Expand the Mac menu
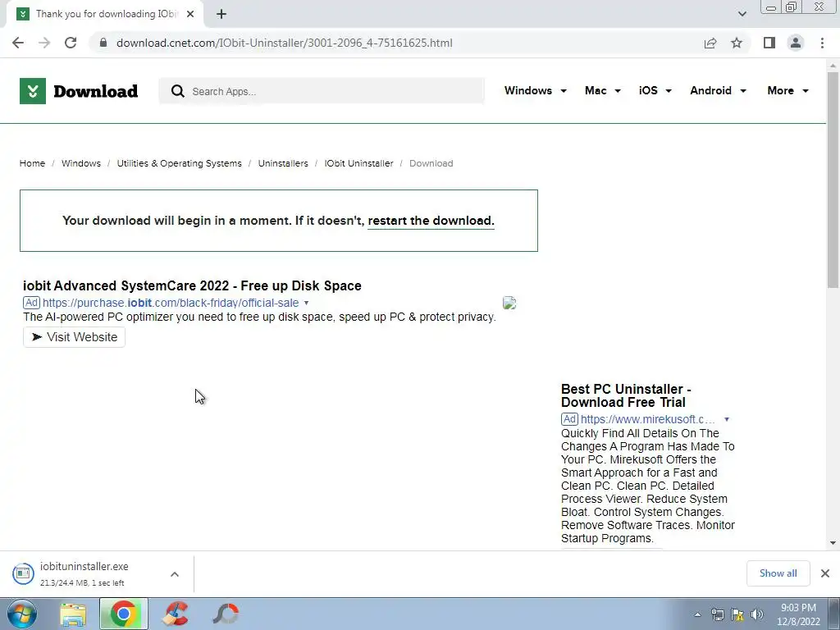The height and width of the screenshot is (630, 840). [603, 90]
